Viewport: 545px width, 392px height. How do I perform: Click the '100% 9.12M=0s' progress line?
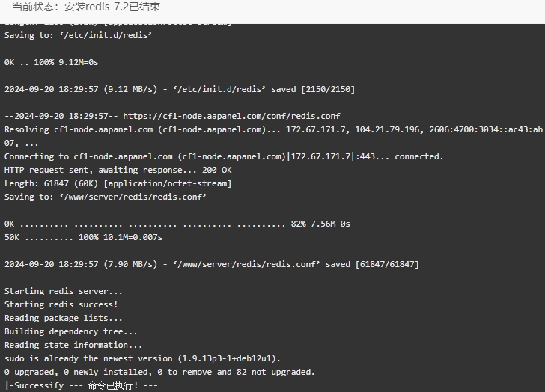(x=51, y=62)
